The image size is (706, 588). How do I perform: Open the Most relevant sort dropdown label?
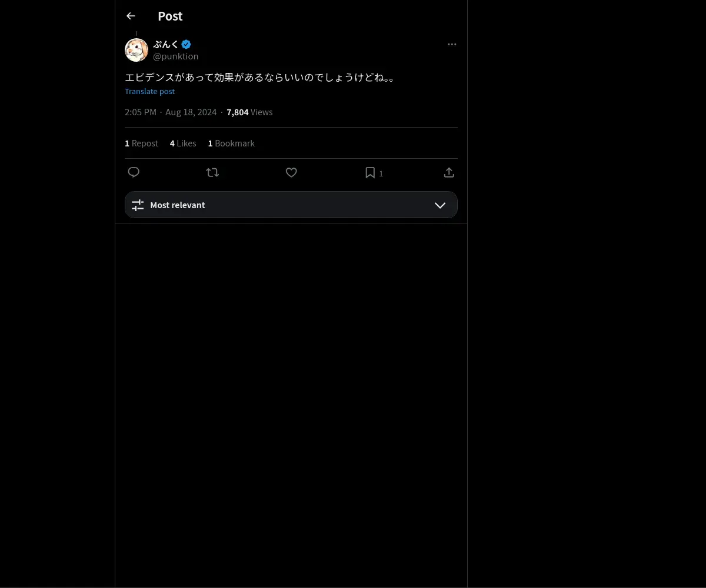coord(178,205)
